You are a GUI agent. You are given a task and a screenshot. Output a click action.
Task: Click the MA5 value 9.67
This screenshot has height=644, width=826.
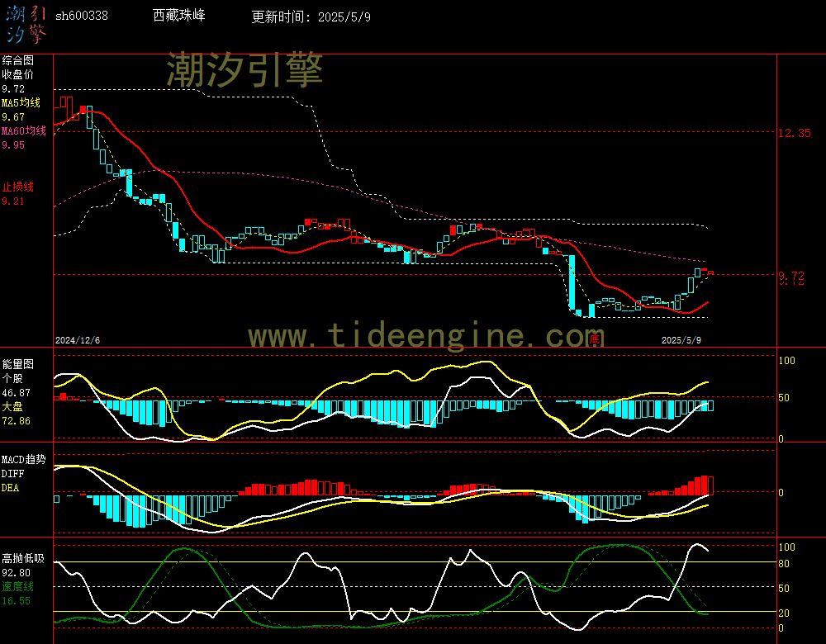coord(13,117)
